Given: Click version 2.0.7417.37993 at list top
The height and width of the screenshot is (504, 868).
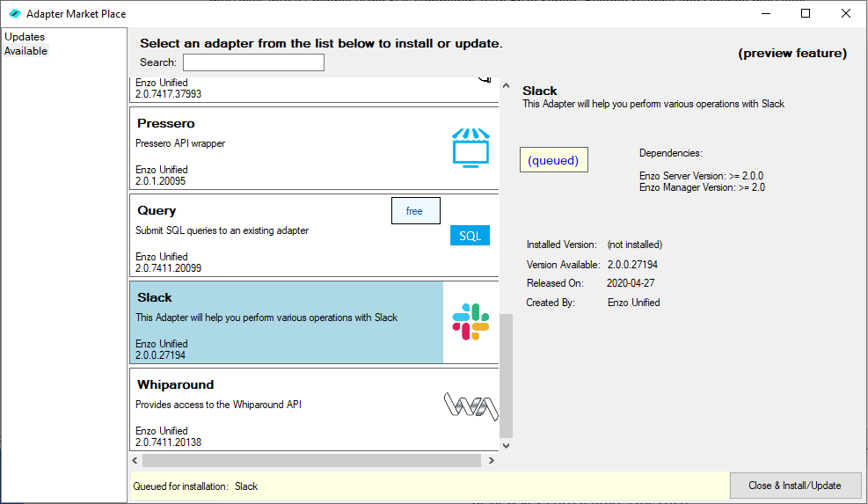Looking at the screenshot, I should coord(168,94).
